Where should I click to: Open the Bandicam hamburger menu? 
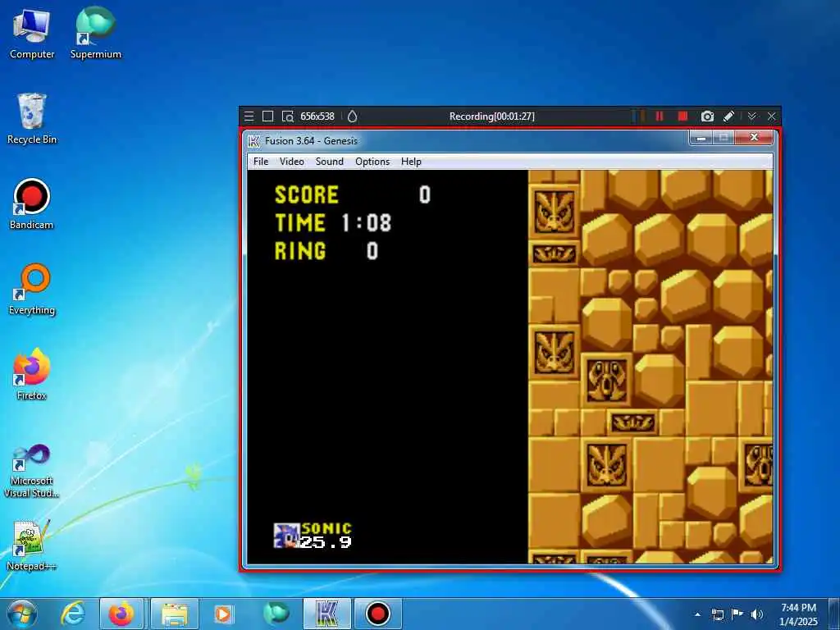249,116
